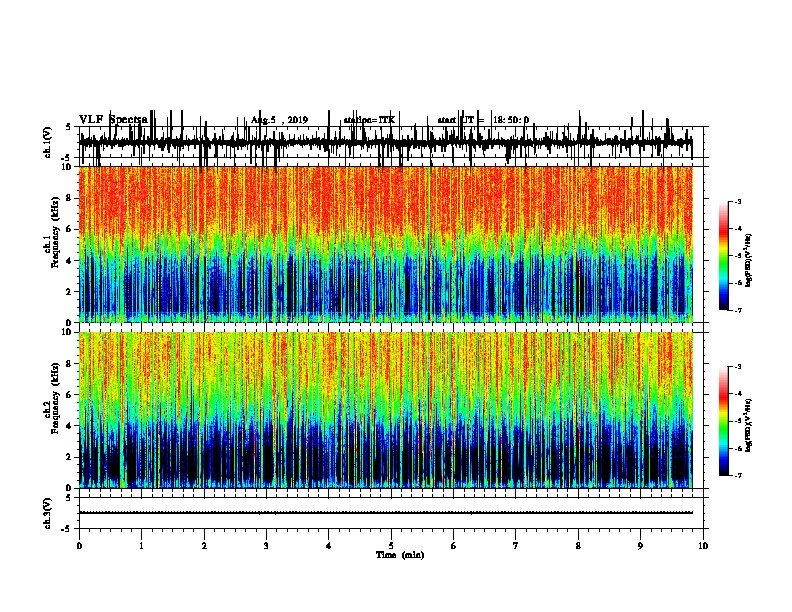This screenshot has width=792, height=612.
Task: Click the "Time (min)" x-axis label
Action: click(x=400, y=555)
